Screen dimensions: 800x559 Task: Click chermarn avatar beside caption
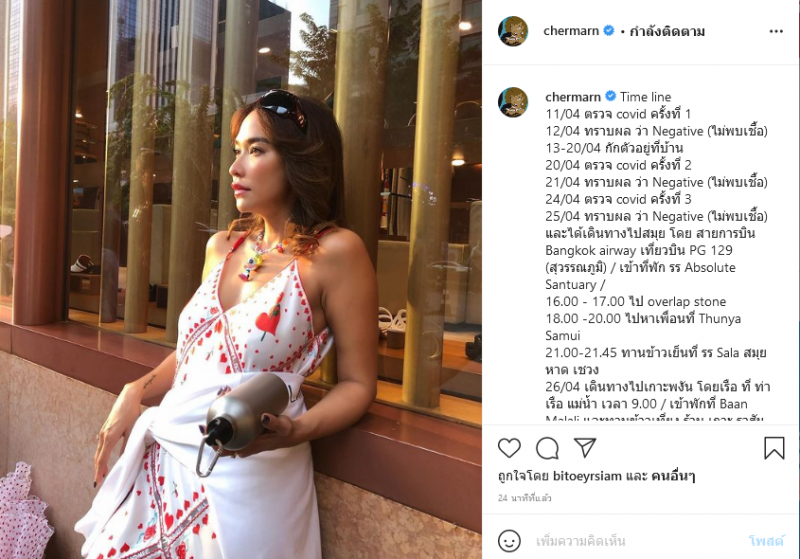[512, 102]
